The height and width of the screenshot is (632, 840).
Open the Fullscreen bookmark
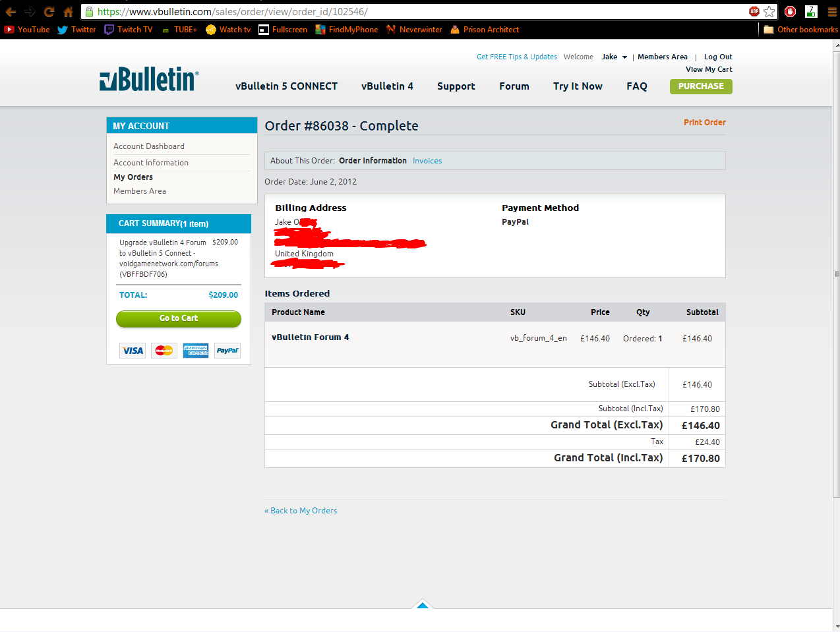click(x=283, y=30)
